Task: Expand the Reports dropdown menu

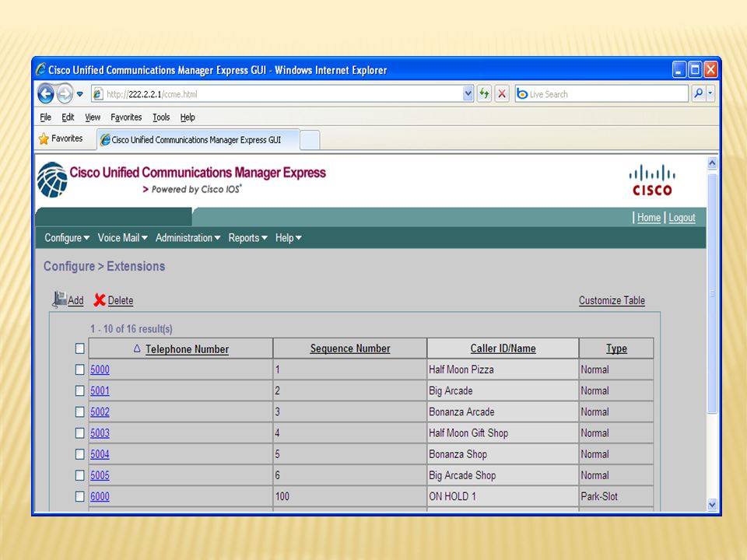Action: [x=247, y=238]
